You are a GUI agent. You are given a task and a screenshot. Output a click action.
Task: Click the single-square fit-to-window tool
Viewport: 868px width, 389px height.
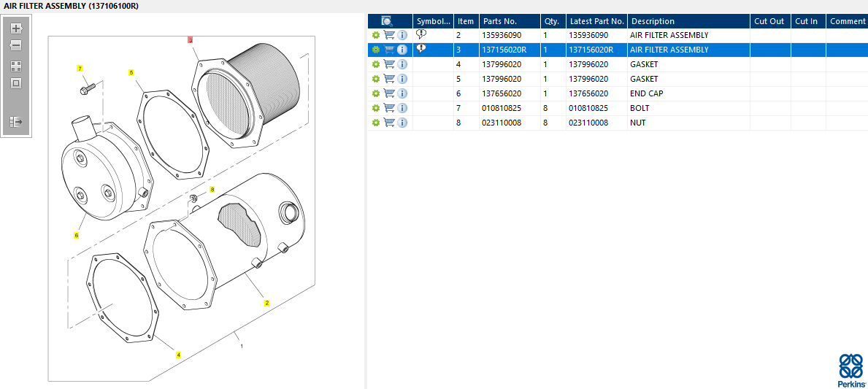16,83
